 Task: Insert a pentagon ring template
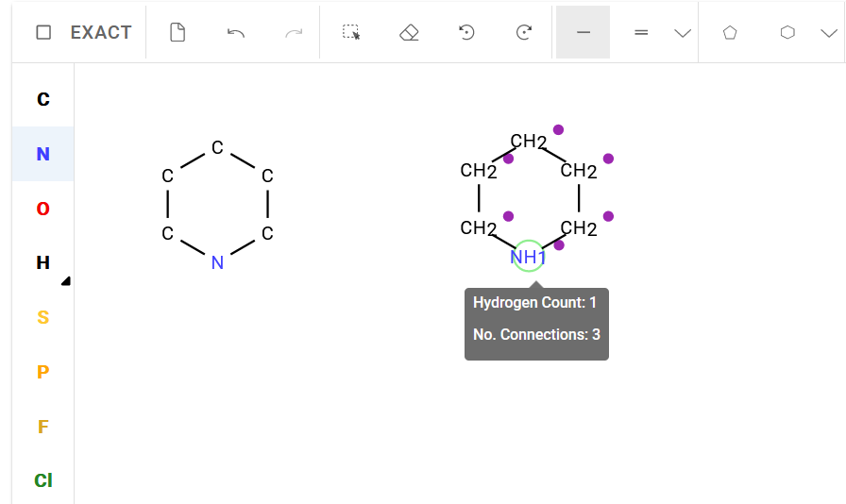pyautogui.click(x=730, y=32)
